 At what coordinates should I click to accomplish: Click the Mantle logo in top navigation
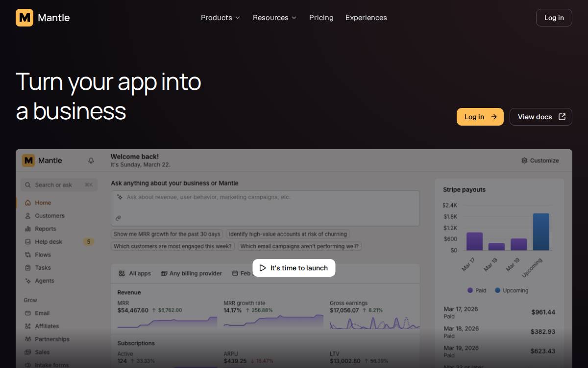pos(43,18)
